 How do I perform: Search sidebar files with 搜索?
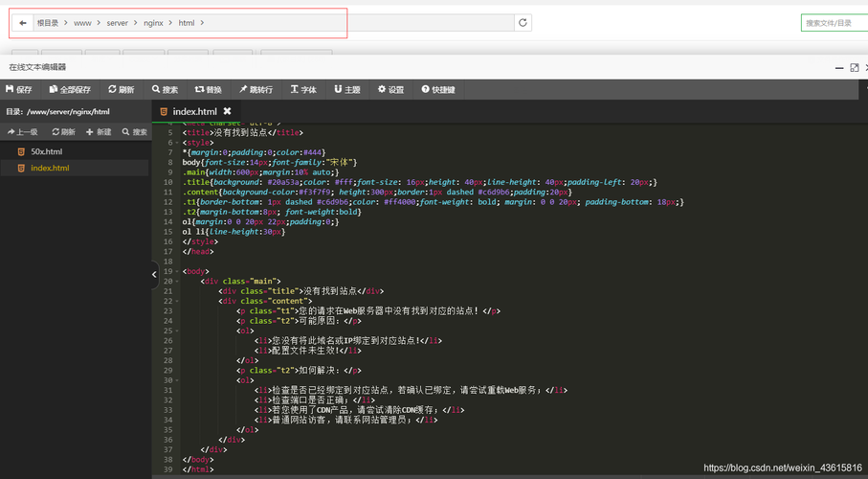tap(135, 132)
